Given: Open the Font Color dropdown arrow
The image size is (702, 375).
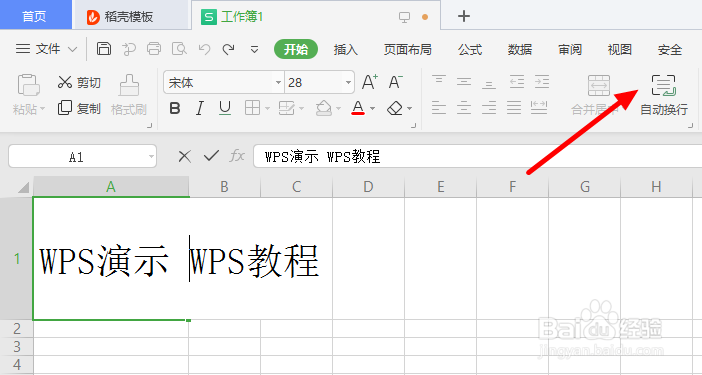Looking at the screenshot, I should (x=372, y=108).
